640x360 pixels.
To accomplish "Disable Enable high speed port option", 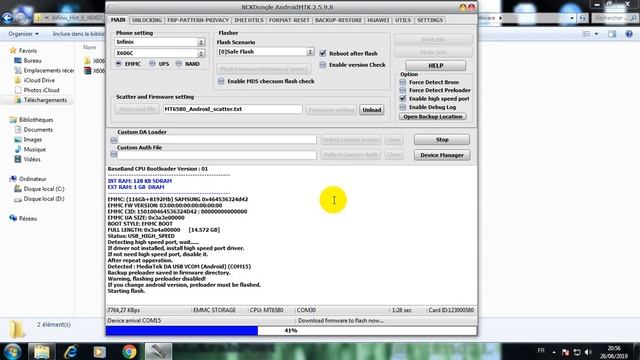I will pyautogui.click(x=403, y=98).
